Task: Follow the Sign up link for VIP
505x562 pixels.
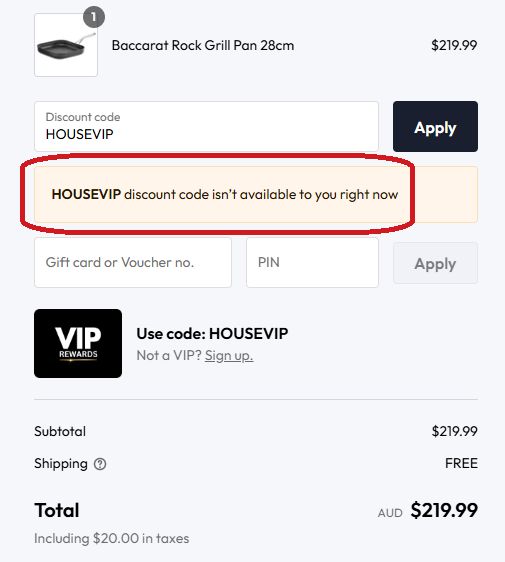Action: pos(229,356)
